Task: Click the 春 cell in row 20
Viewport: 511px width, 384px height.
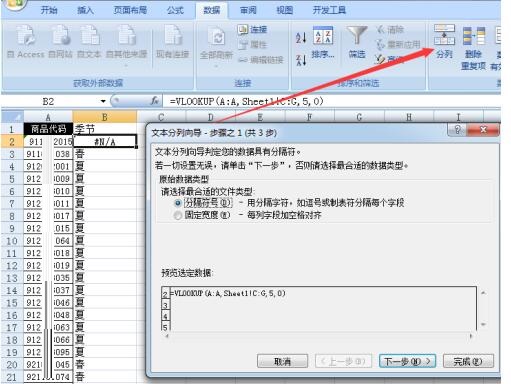Action: coord(105,365)
